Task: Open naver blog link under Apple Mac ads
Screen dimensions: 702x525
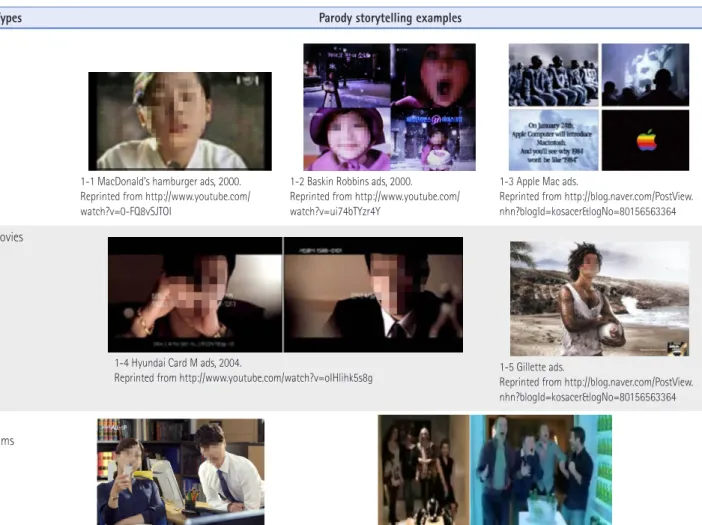Action: click(x=596, y=204)
